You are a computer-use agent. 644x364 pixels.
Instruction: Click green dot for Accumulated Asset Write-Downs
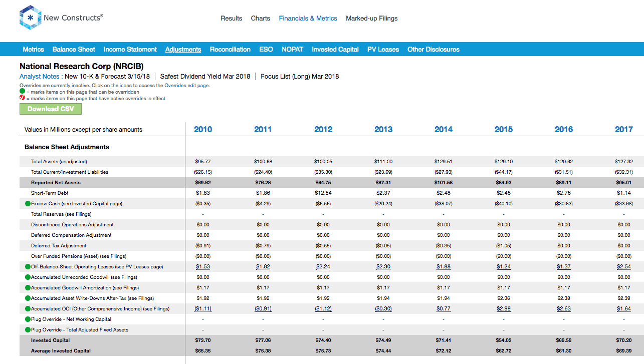(x=28, y=298)
